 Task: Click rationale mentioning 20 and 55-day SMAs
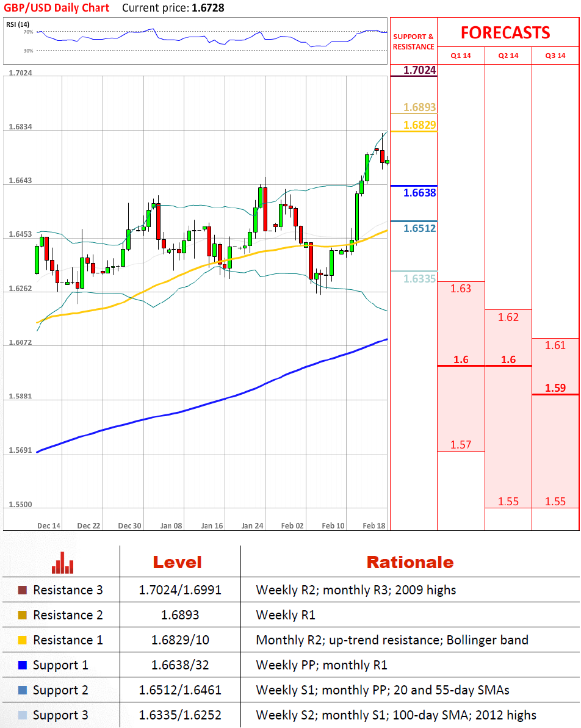pyautogui.click(x=382, y=690)
